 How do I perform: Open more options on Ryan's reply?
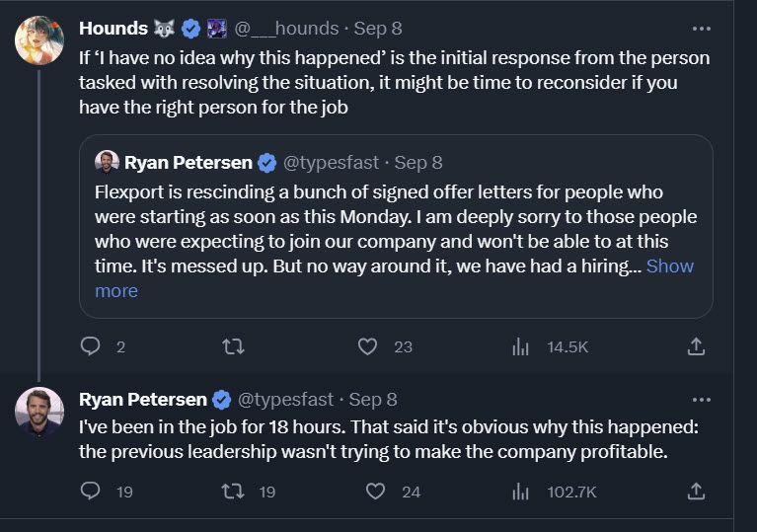point(701,400)
